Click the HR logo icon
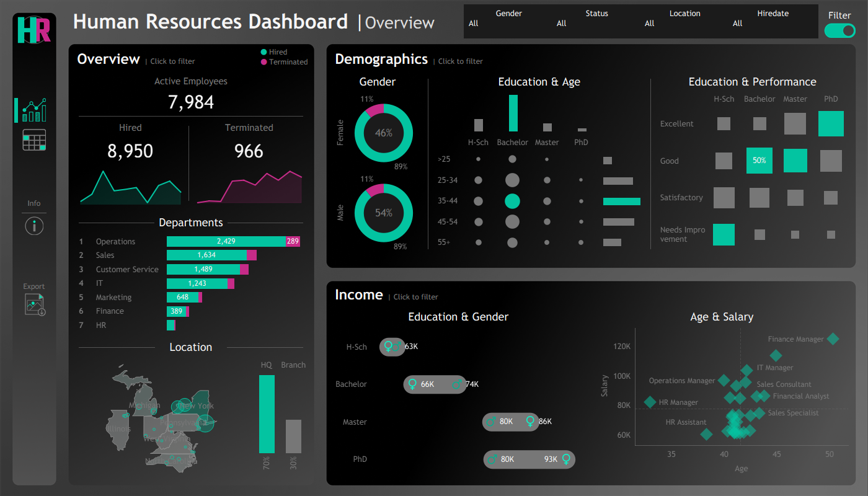Viewport: 868px width, 496px height. [x=34, y=30]
